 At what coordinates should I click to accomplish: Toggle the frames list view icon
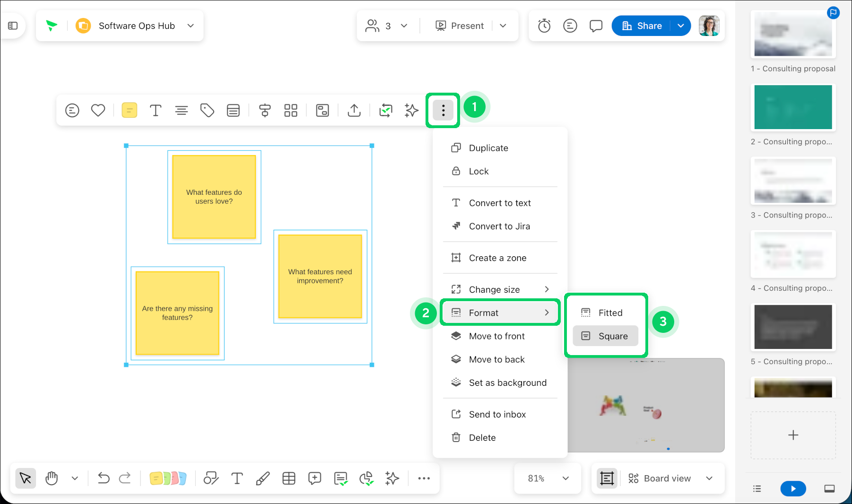[757, 488]
